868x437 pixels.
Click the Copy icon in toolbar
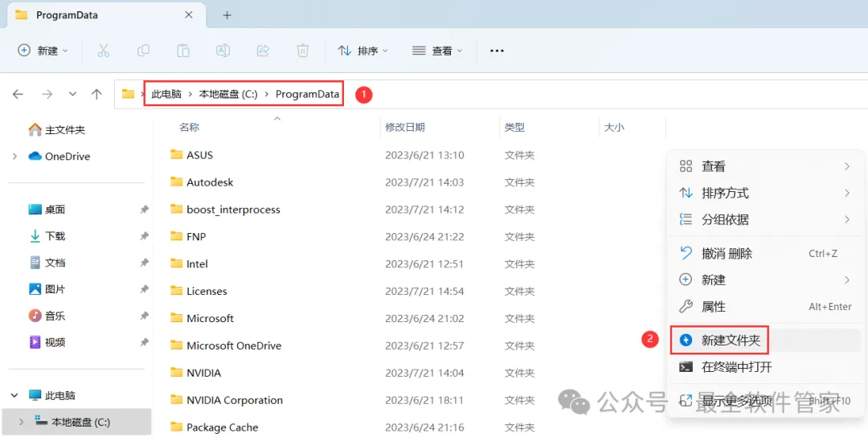[143, 51]
